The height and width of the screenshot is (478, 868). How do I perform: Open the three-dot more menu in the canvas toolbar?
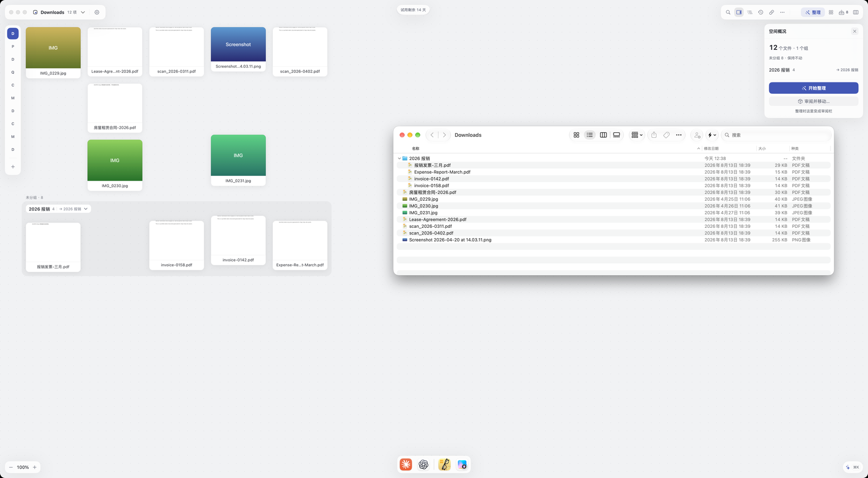click(x=782, y=12)
